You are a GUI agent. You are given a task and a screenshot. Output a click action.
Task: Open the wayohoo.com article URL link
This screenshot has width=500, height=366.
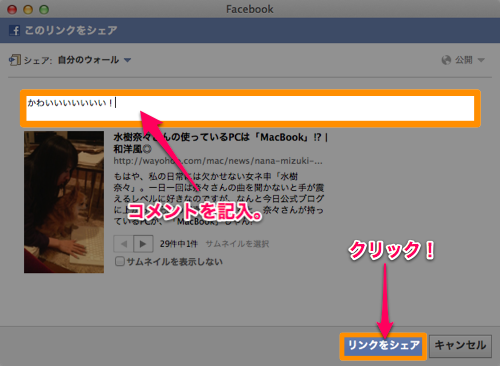(x=218, y=161)
